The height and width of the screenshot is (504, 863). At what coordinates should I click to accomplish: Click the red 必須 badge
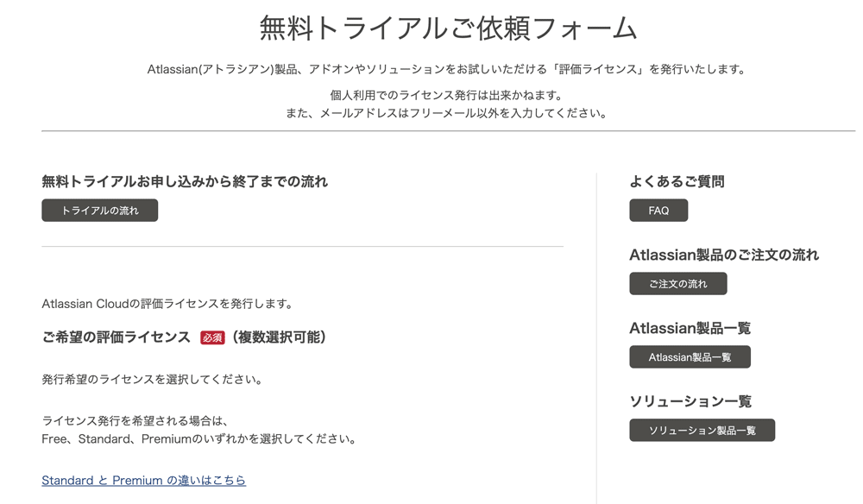coord(212,337)
